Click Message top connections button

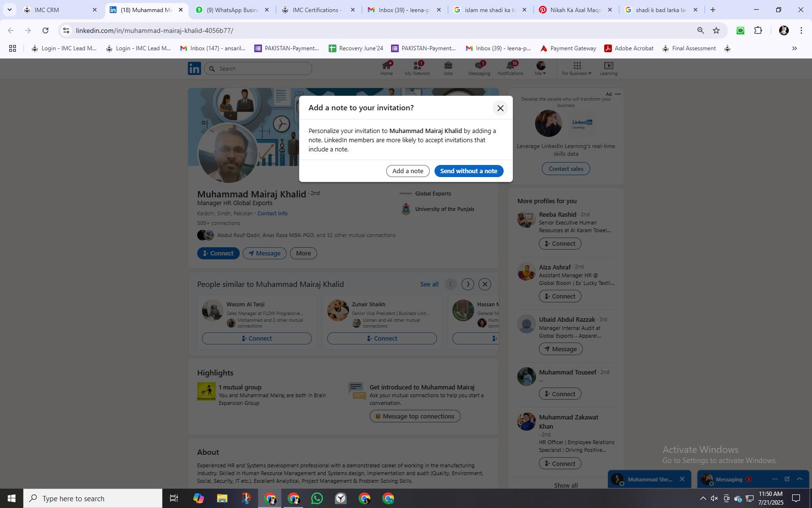415,416
